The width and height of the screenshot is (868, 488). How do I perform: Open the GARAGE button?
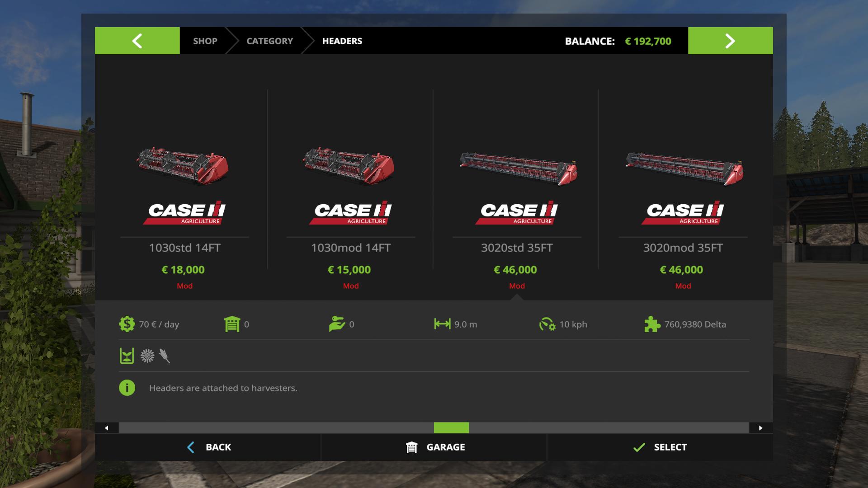[x=434, y=447]
